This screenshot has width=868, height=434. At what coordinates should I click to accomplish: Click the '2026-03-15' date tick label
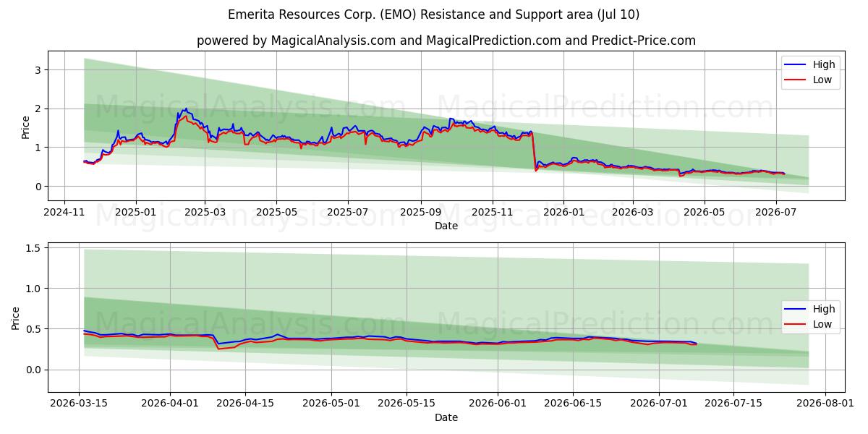coord(79,403)
